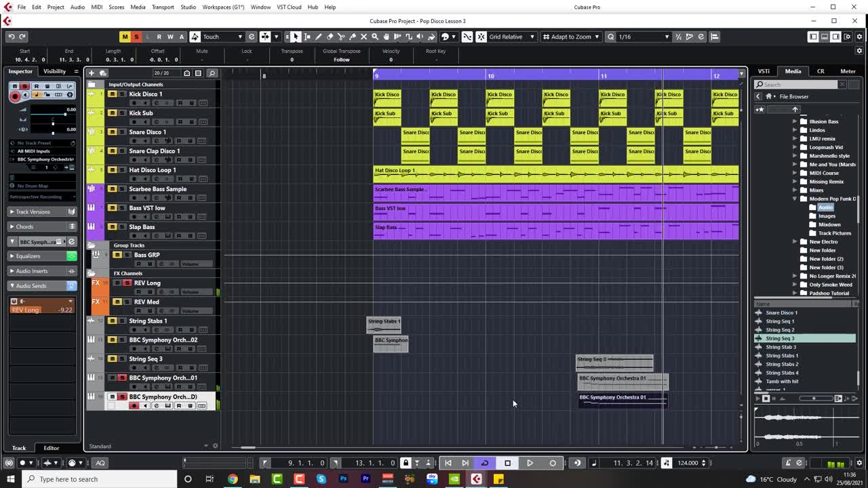Open the 1/16 quantize preset dropdown
The height and width of the screenshot is (488, 868).
click(644, 37)
